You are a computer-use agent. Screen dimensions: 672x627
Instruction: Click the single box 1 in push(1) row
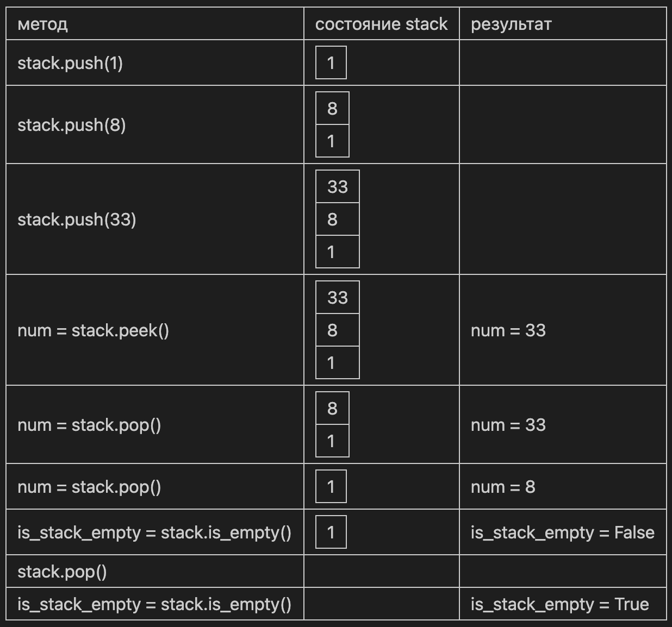(x=331, y=63)
